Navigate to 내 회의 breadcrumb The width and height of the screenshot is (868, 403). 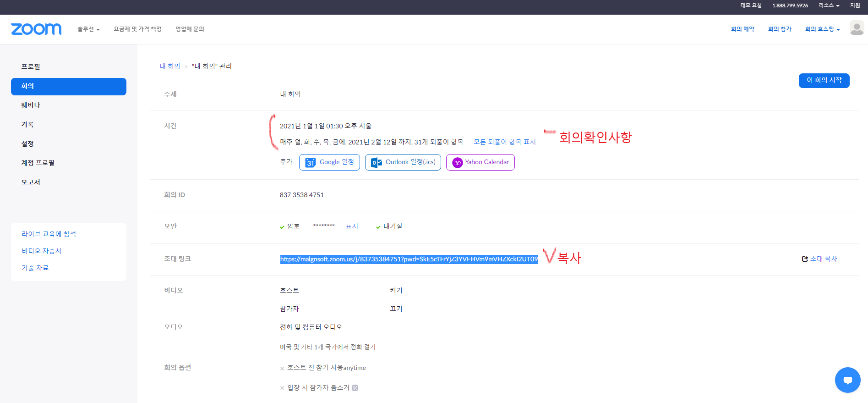click(x=170, y=66)
